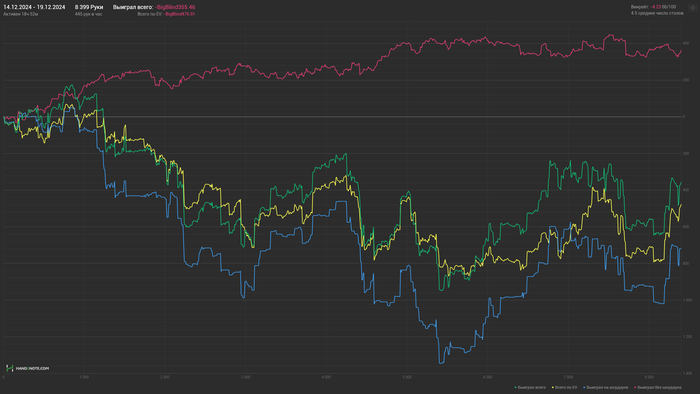This screenshot has width=700, height=394.
Task: Click the '4.5 среднее число столов' text
Action: point(657,13)
